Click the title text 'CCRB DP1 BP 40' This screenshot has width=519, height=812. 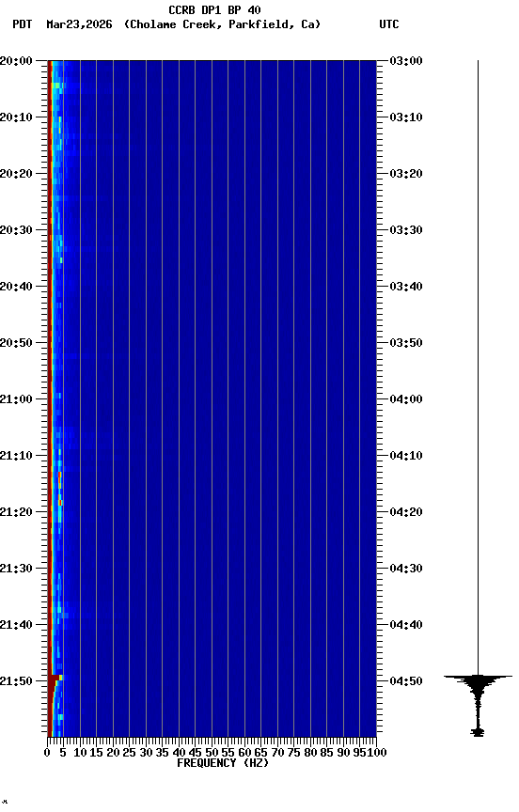[214, 9]
